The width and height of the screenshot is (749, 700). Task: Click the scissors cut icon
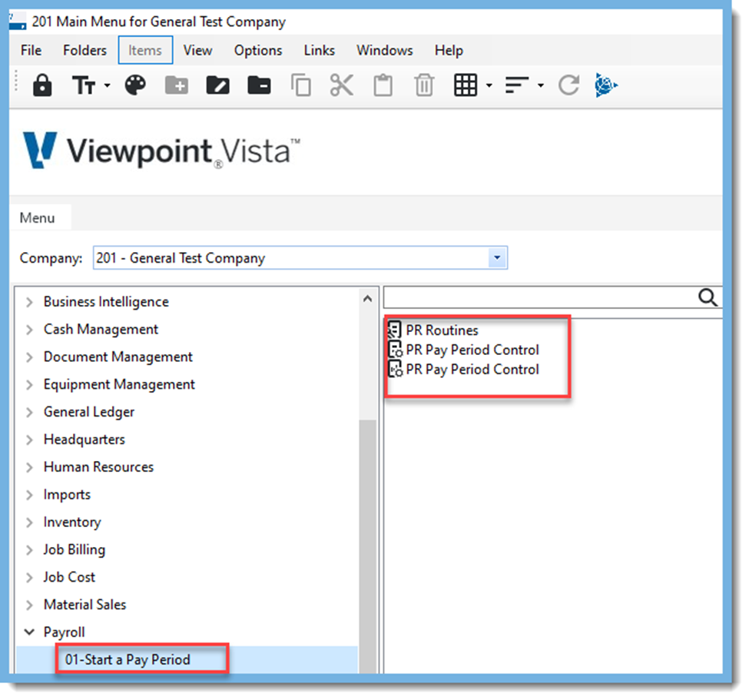[342, 86]
